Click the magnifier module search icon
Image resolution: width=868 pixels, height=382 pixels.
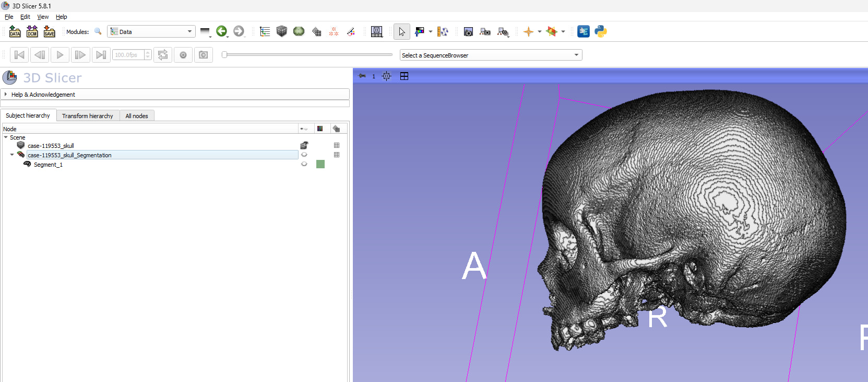tap(98, 31)
